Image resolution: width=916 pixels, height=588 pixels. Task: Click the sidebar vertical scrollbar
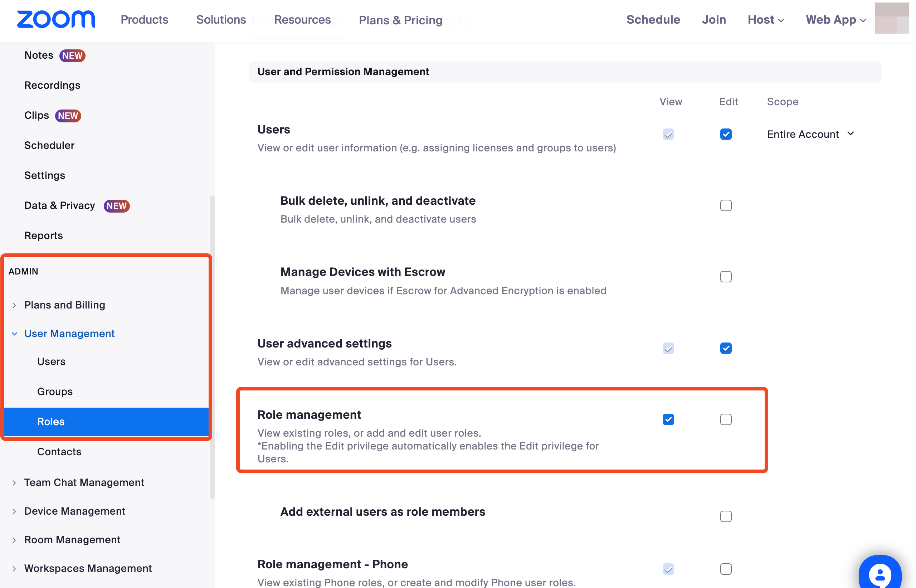(212, 347)
